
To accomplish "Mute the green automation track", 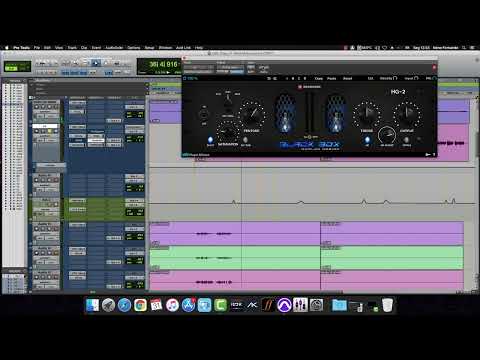I will coord(56,204).
